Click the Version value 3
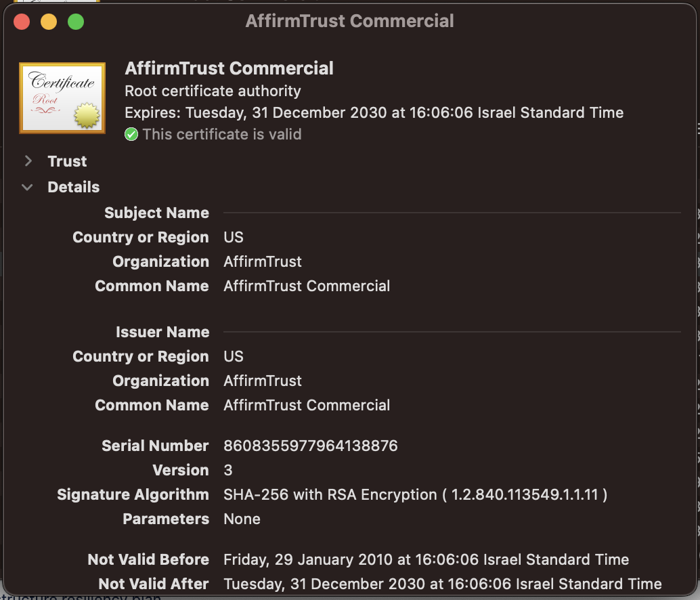 click(228, 470)
